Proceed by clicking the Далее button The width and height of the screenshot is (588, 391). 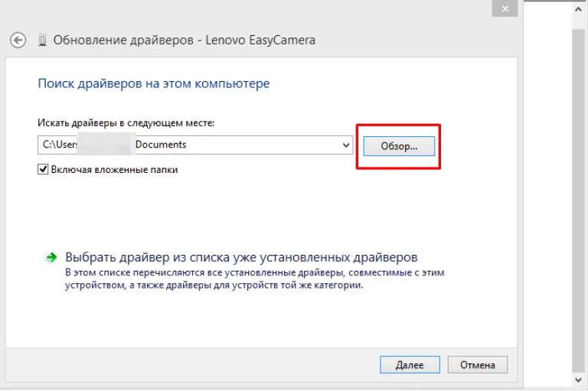[410, 365]
